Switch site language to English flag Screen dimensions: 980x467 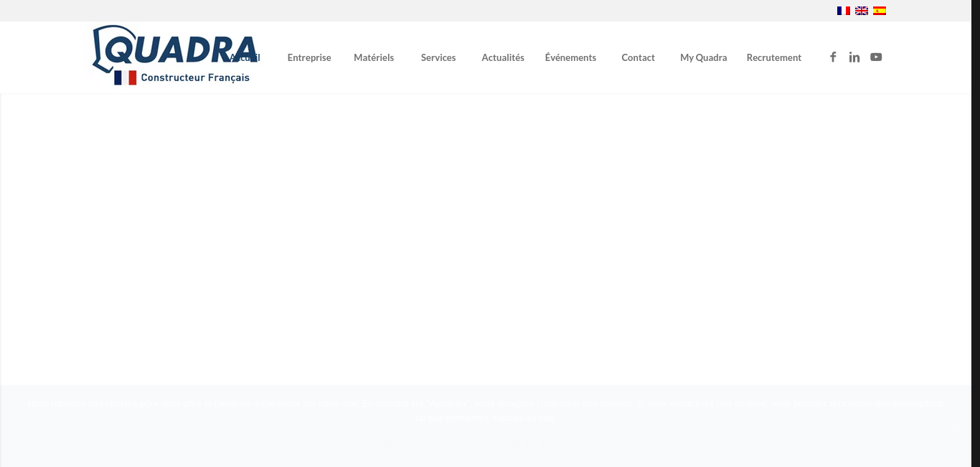point(862,11)
